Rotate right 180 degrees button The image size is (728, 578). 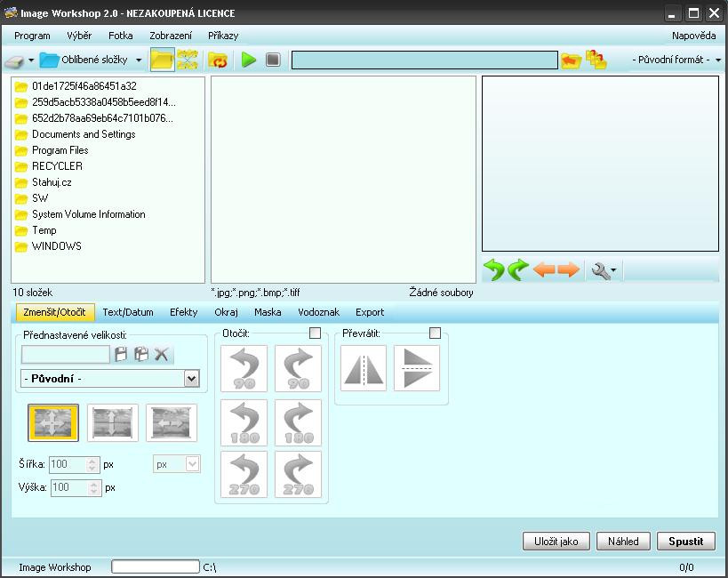[x=298, y=422]
